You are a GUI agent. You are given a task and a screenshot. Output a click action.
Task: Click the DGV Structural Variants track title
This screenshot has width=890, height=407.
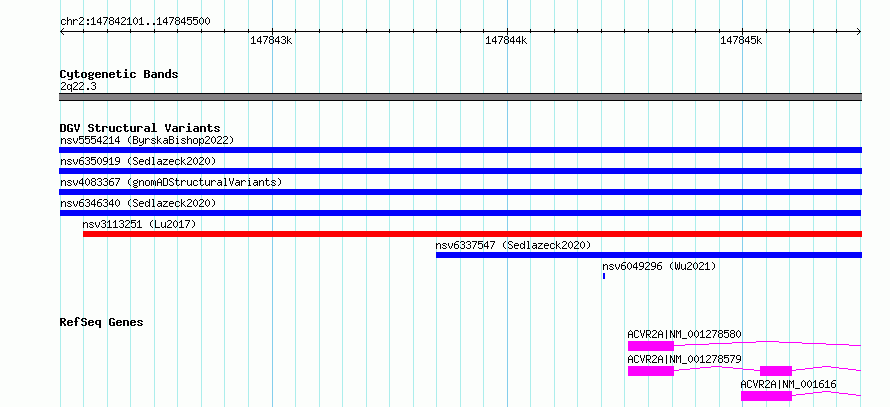click(140, 128)
